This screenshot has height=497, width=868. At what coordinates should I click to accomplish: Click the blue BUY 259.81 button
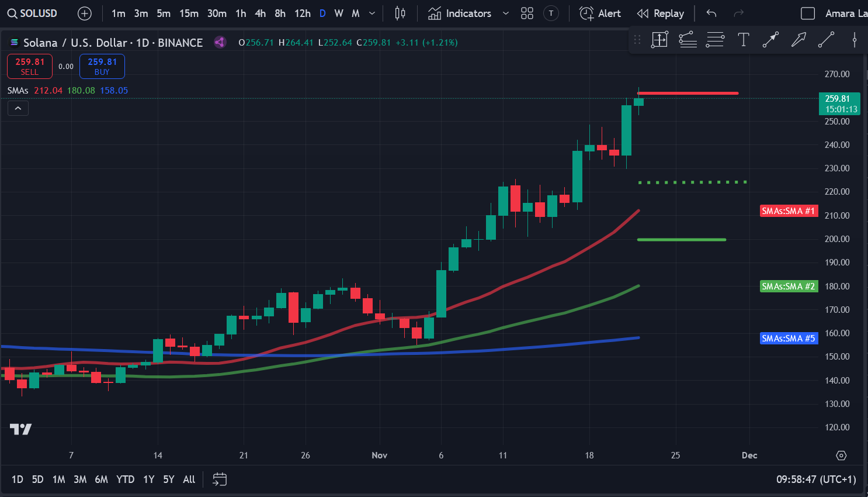(x=102, y=66)
